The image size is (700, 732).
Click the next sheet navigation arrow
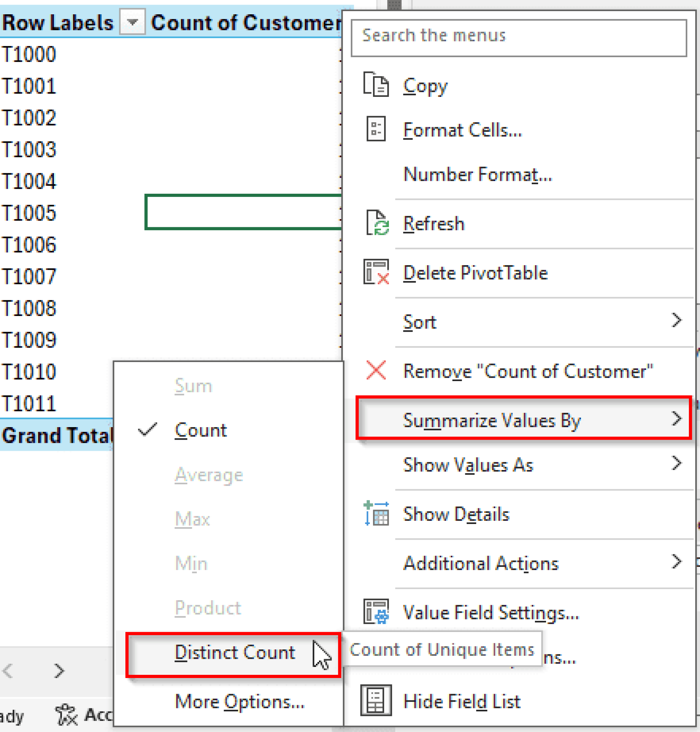click(59, 671)
